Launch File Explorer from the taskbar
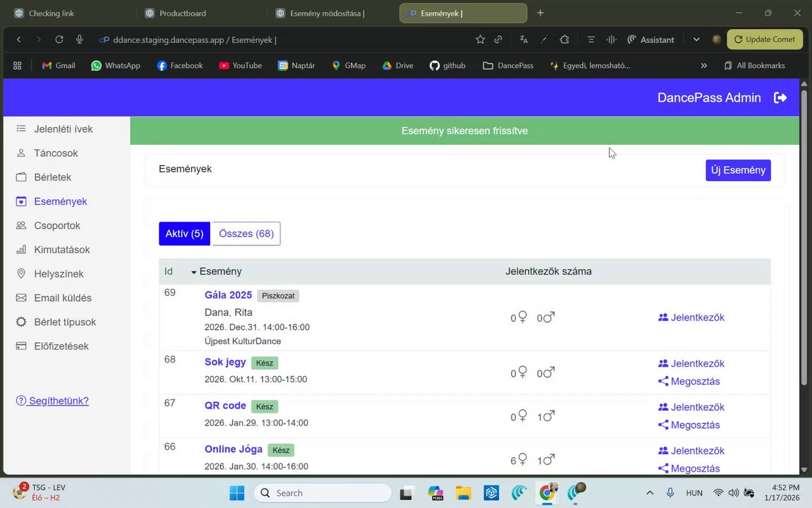The image size is (812, 508). (x=463, y=493)
